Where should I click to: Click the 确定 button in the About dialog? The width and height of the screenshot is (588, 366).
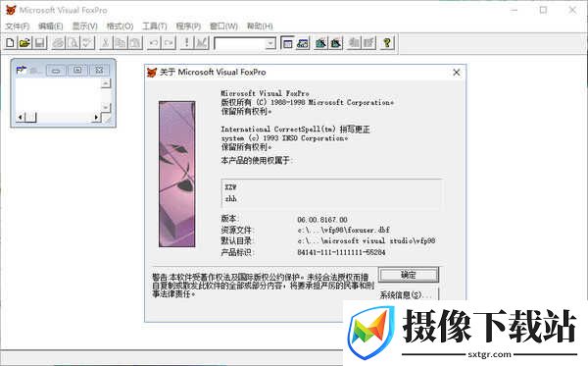(408, 275)
